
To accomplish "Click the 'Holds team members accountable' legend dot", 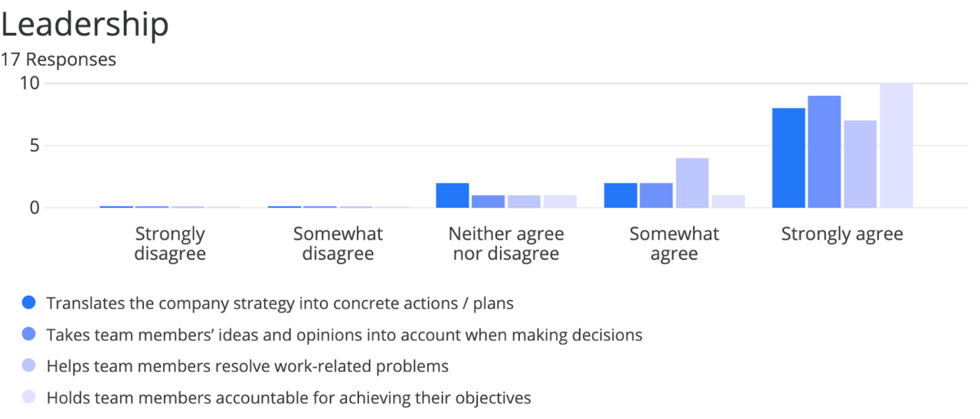I will pyautogui.click(x=29, y=398).
